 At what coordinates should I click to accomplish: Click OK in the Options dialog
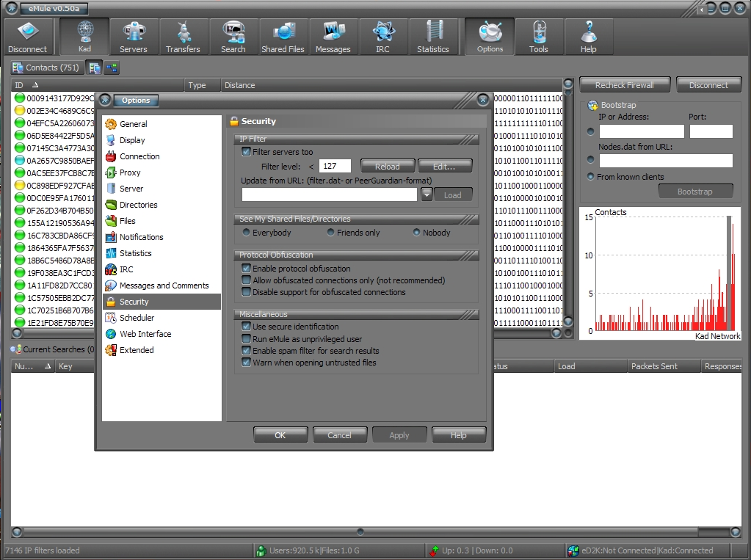click(x=280, y=435)
